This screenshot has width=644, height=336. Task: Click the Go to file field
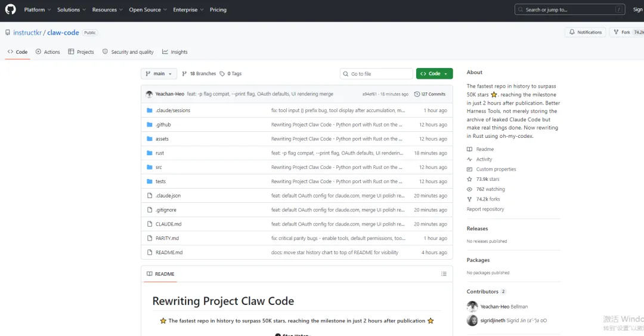pos(376,74)
